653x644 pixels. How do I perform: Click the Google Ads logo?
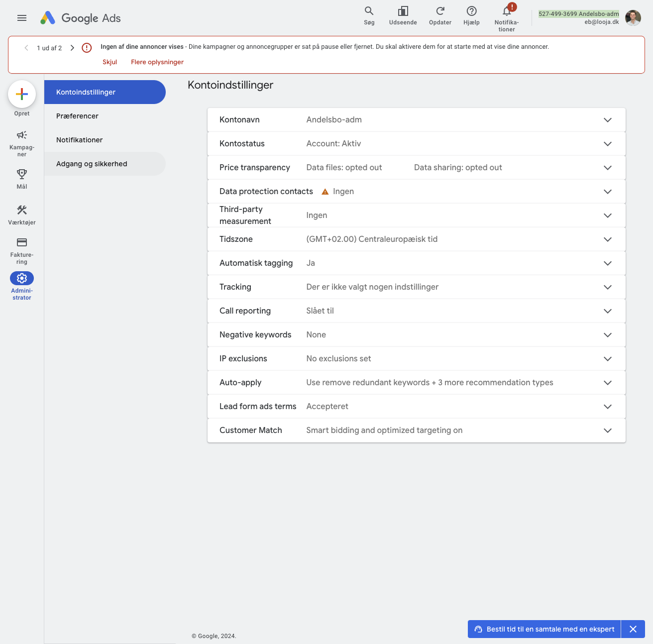click(81, 18)
